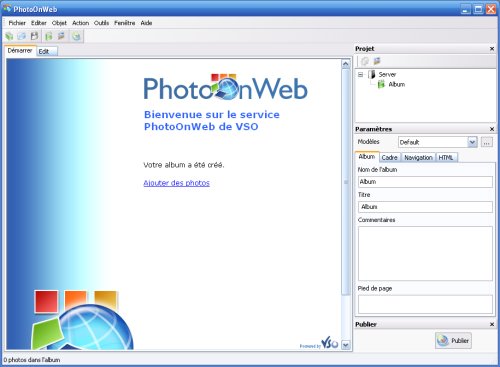Click the greyed refresh icon in Projet panel
The height and width of the screenshot is (367, 500).
coord(365,61)
